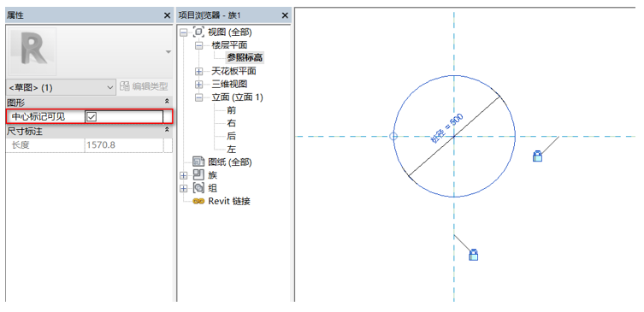Select the 图纸 (全部) label
This screenshot has height=312, width=644.
[230, 162]
